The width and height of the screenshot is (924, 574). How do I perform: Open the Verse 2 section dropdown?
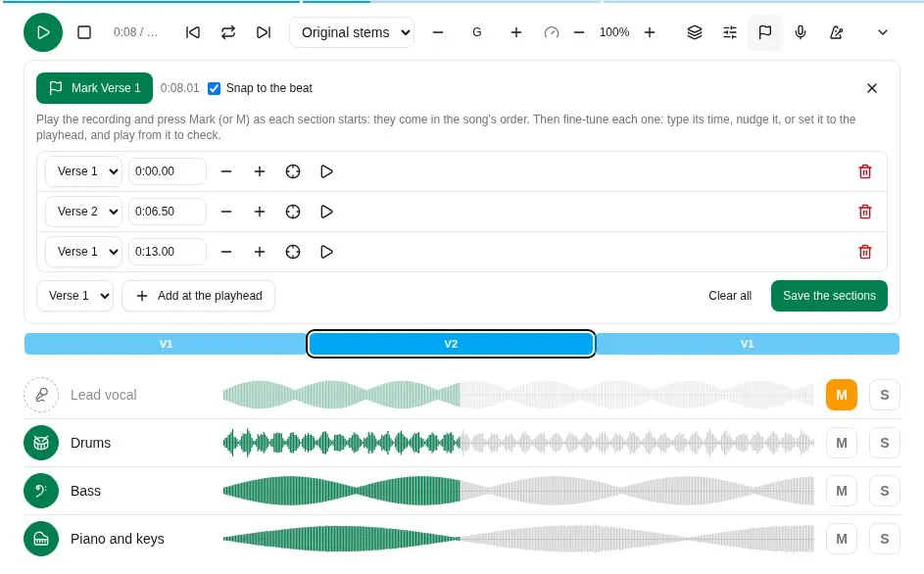(x=83, y=212)
